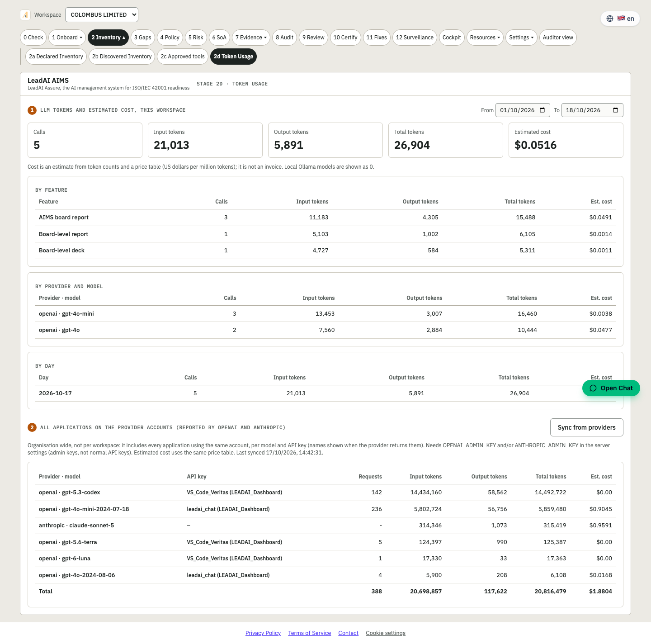
Task: Switch to the 3 Gaps stage
Action: [143, 38]
